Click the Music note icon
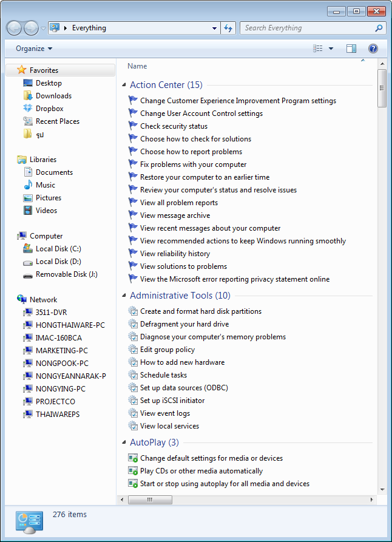 [28, 185]
